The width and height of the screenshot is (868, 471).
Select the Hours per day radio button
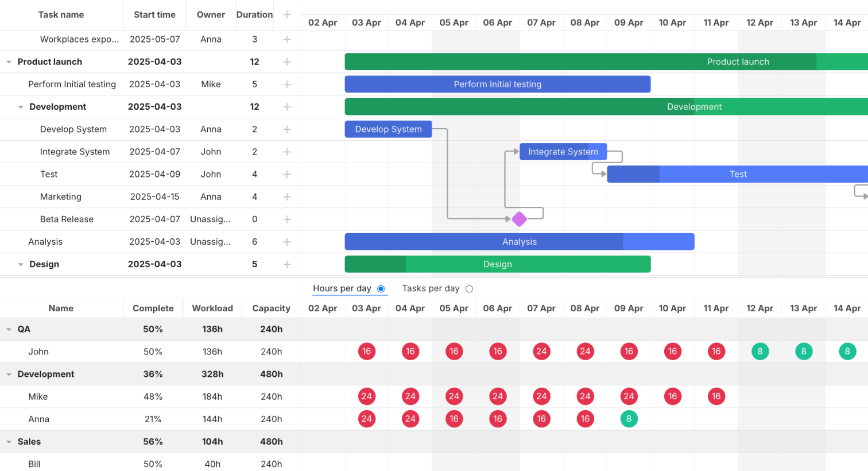tap(381, 289)
